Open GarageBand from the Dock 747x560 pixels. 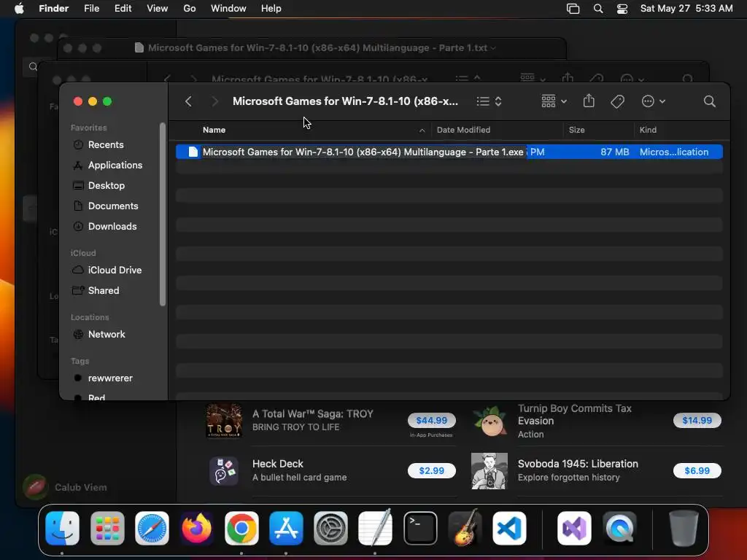tap(465, 528)
